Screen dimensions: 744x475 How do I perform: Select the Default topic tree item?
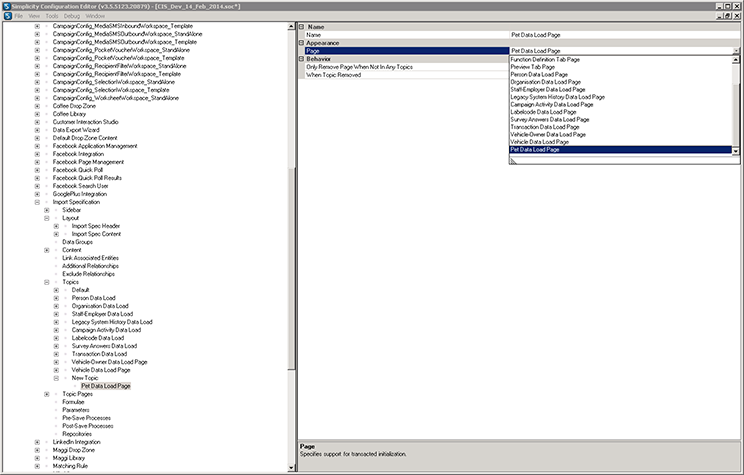tap(80, 290)
